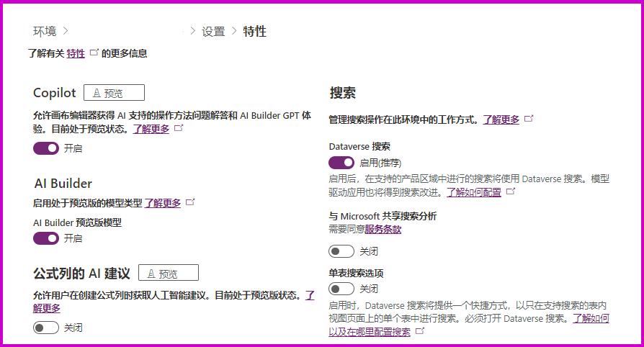This screenshot has height=347, width=644.
Task: Click the Dataverse 搜索 label
Action: 359,147
